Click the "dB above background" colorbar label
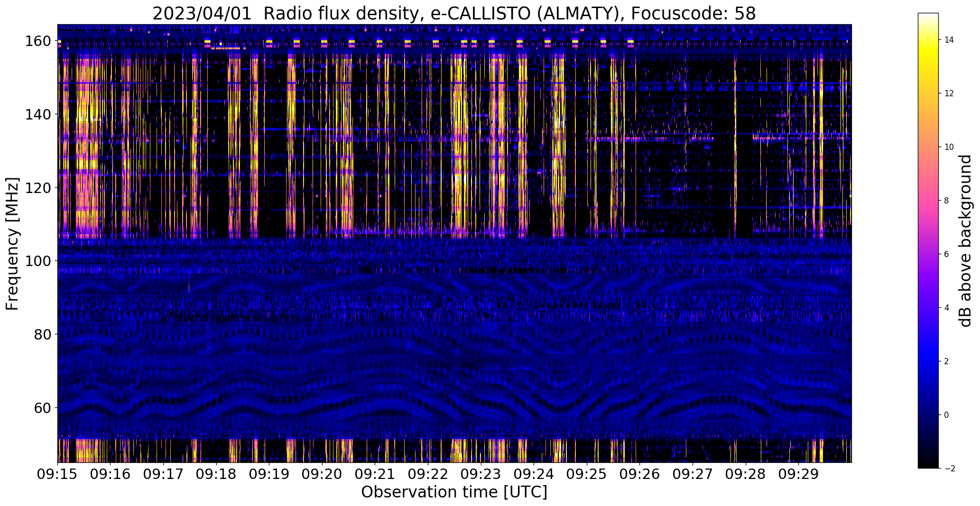The image size is (980, 506). click(x=965, y=241)
